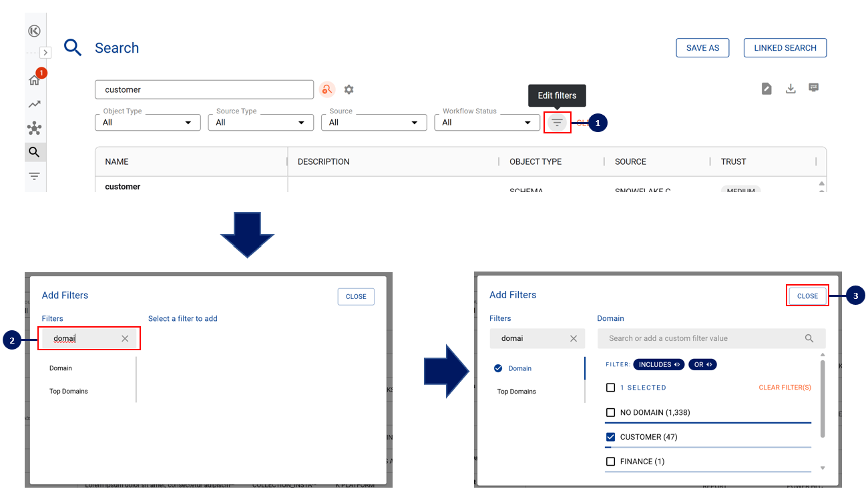Click the orange advanced search icon
The image size is (868, 491).
click(x=327, y=89)
